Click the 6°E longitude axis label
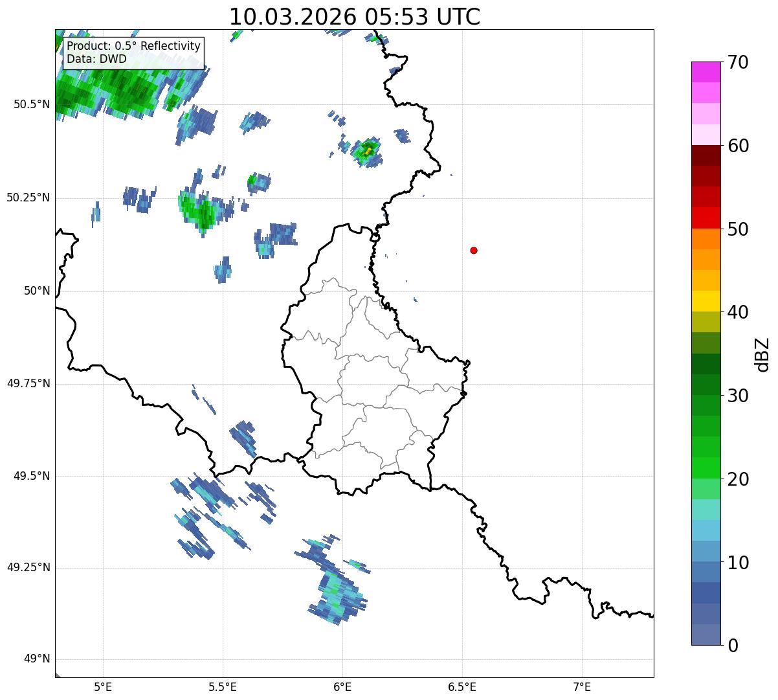The image size is (778, 700). point(342,686)
